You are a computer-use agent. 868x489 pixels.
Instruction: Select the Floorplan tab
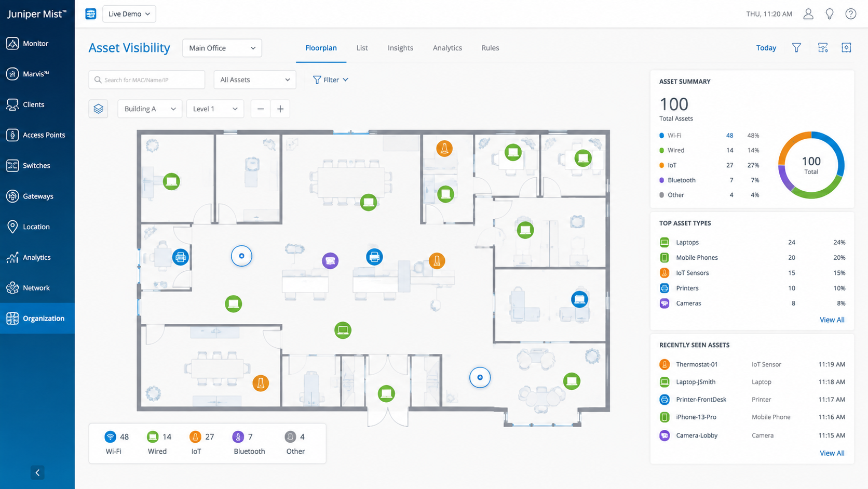[321, 48]
